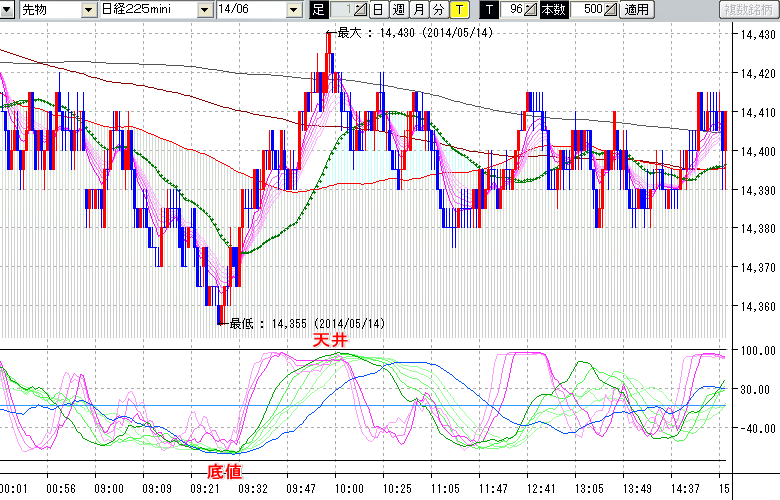
Task: Click the black 本数 label icon
Action: point(553,10)
